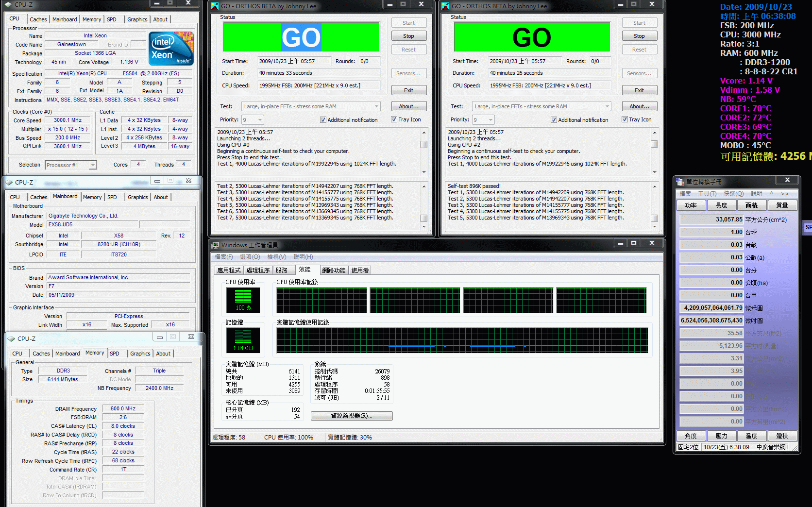Click About... in the right ORTHOS window
812x507 pixels.
639,106
